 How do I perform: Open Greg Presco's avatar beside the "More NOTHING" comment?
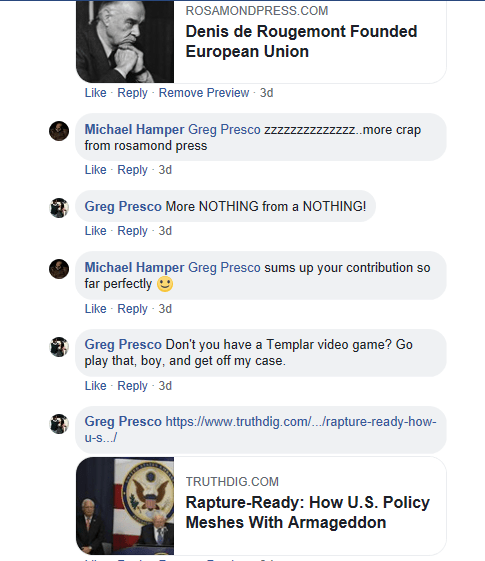point(59,208)
